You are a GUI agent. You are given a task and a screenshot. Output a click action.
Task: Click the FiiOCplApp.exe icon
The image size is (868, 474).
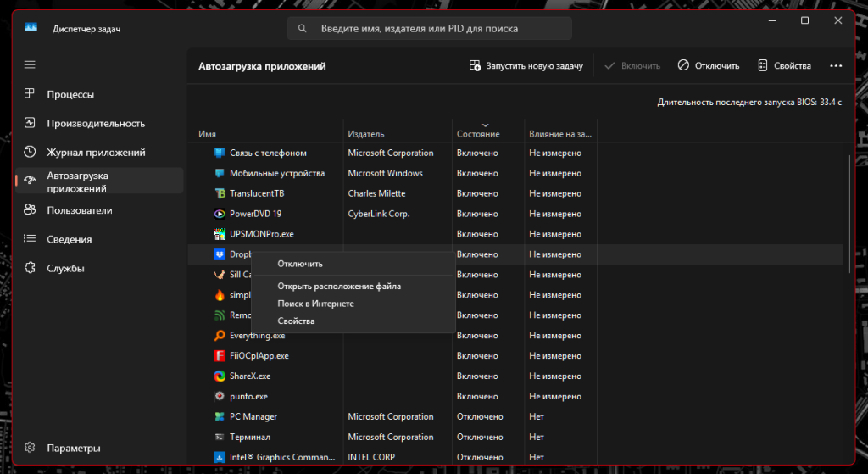pos(220,355)
